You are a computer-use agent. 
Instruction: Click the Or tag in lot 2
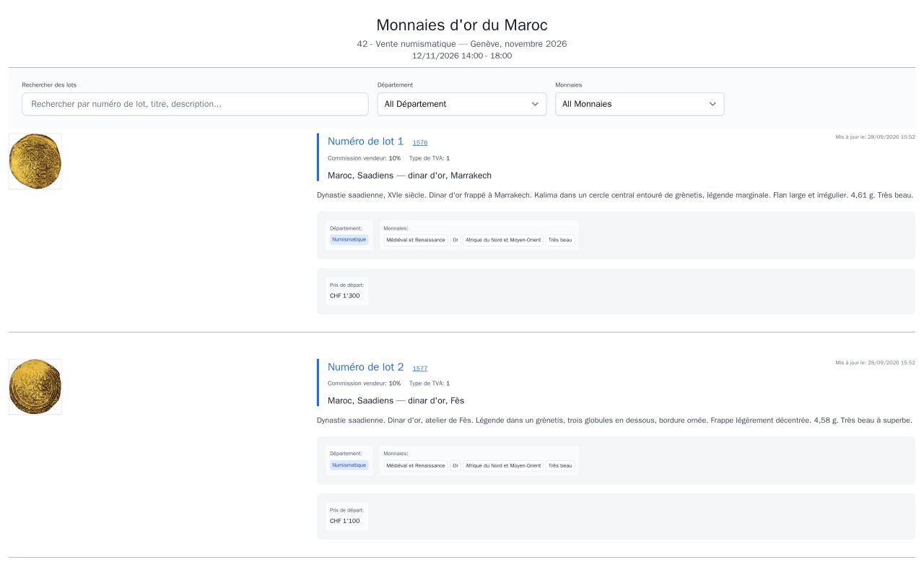[456, 466]
